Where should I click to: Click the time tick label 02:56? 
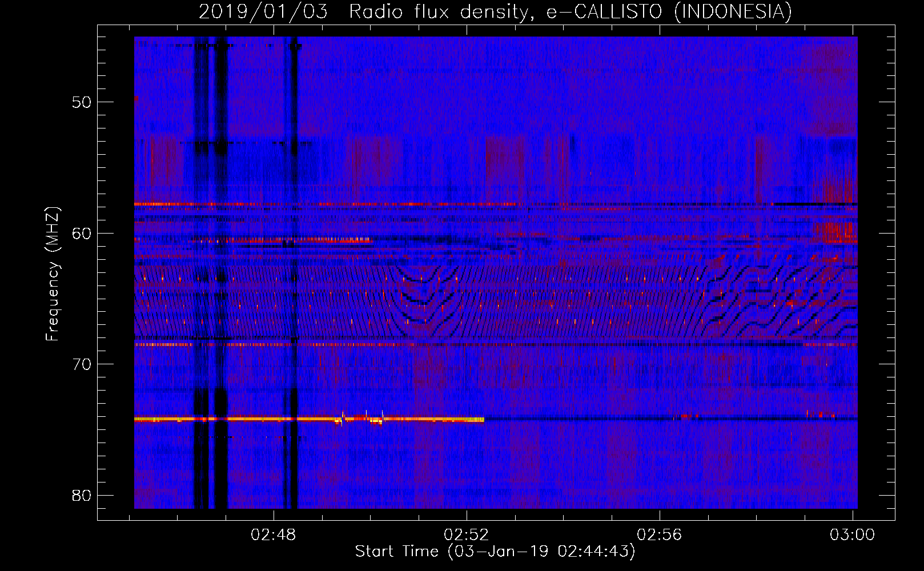click(660, 535)
